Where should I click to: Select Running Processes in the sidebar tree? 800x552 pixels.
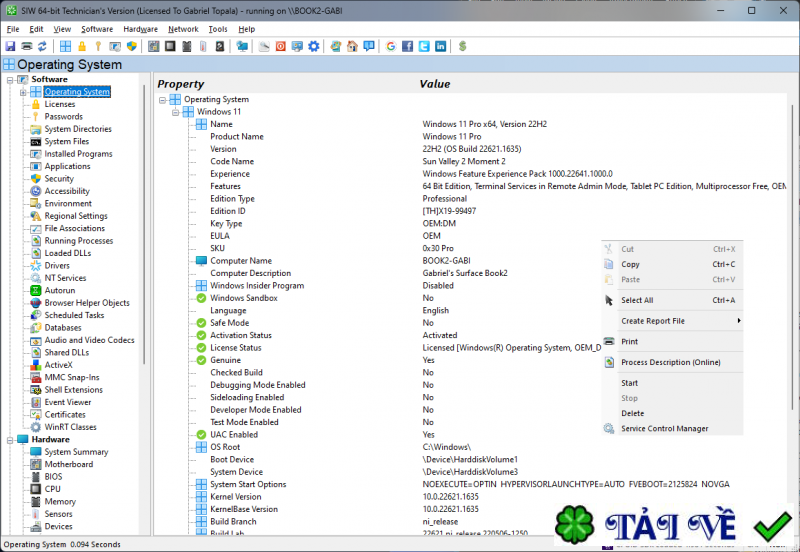click(x=78, y=241)
